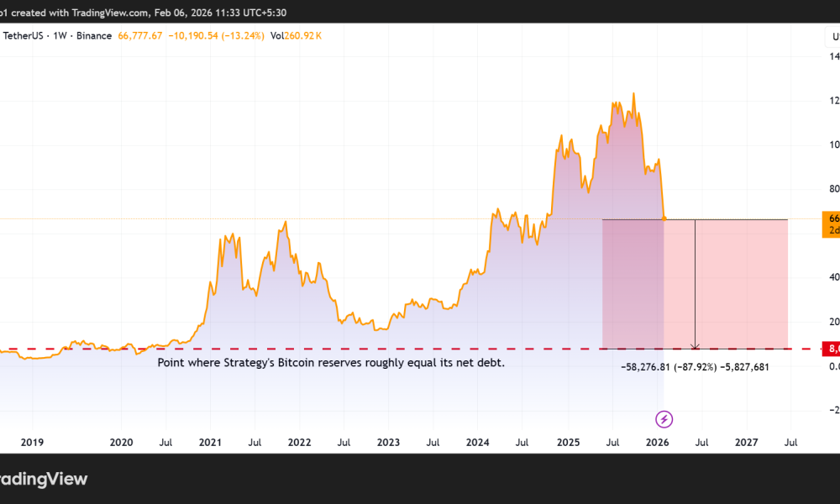Select the 2027 label on the time axis

746,442
